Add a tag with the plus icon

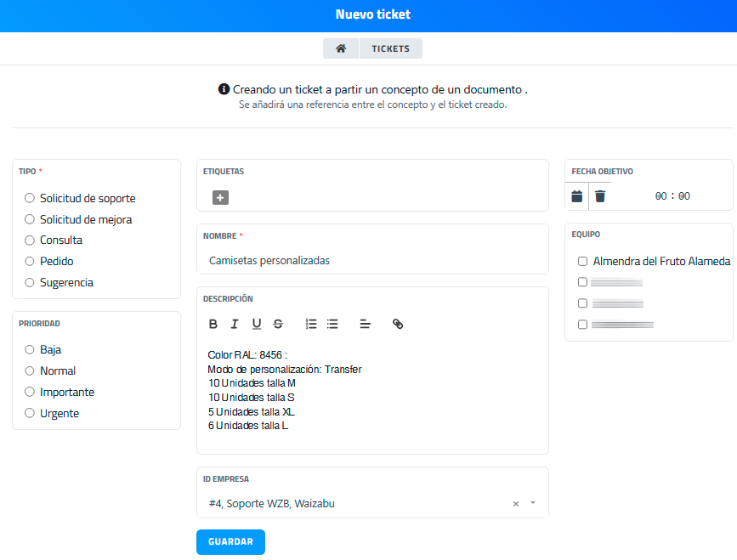[x=220, y=198]
